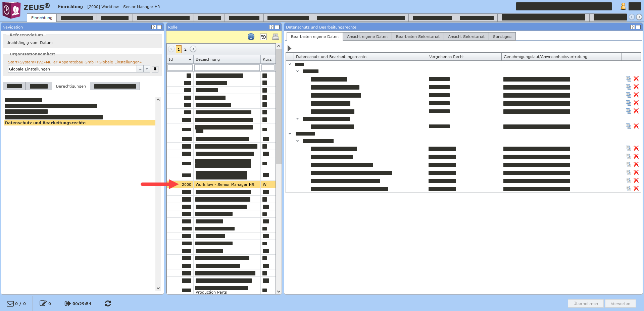The height and width of the screenshot is (311, 644).
Task: Expand the play arrow above the rights table
Action: tap(289, 48)
